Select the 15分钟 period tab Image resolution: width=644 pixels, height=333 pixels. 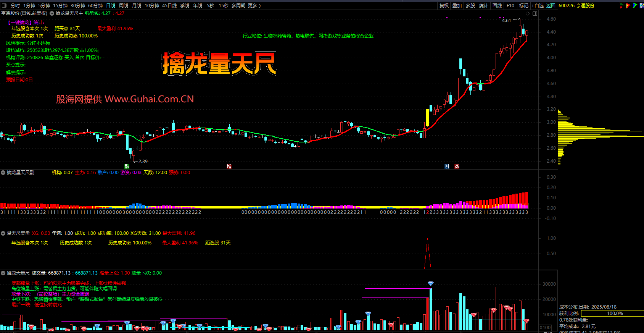[60, 6]
